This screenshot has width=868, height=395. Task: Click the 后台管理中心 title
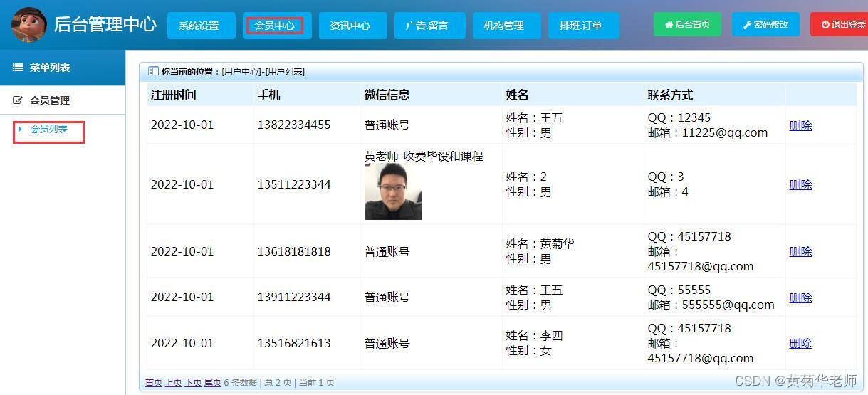[x=105, y=24]
